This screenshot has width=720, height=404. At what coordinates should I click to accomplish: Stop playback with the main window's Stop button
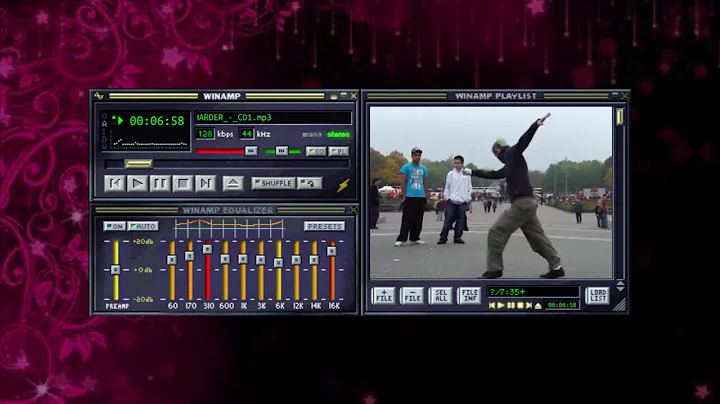pyautogui.click(x=183, y=184)
